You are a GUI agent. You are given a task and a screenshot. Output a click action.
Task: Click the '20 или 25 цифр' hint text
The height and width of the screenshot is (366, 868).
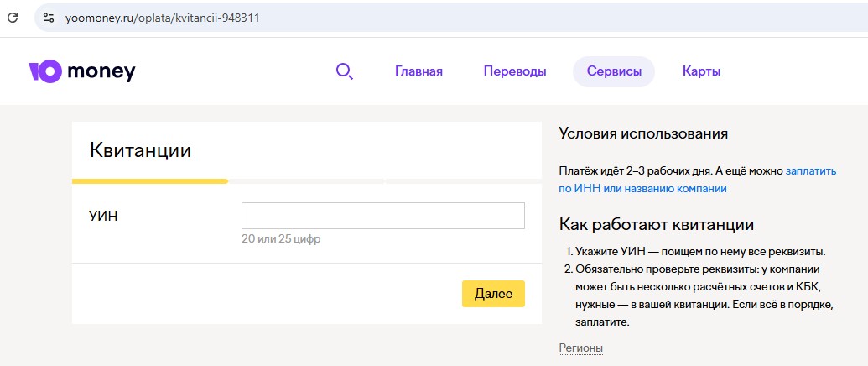click(280, 239)
